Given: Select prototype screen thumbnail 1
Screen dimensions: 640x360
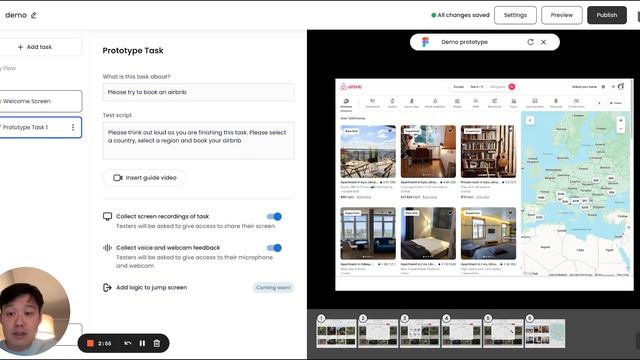Looking at the screenshot, I should point(336,333).
